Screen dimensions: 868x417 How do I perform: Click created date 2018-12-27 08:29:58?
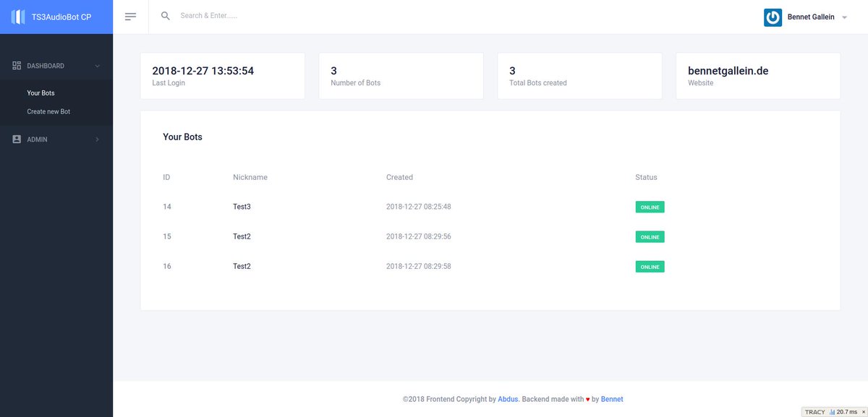[x=419, y=266]
